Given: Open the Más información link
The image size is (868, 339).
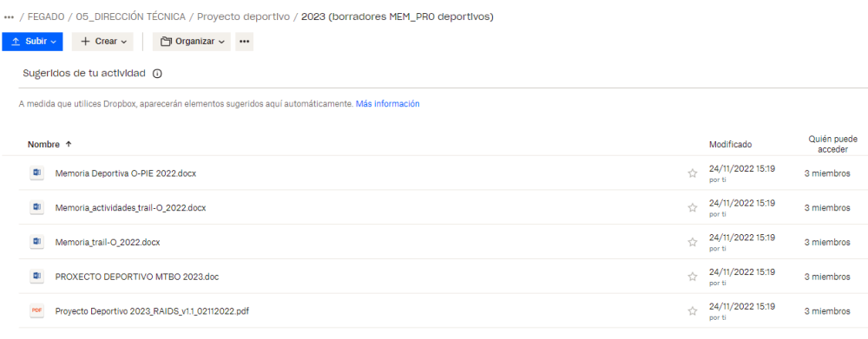Looking at the screenshot, I should point(387,103).
